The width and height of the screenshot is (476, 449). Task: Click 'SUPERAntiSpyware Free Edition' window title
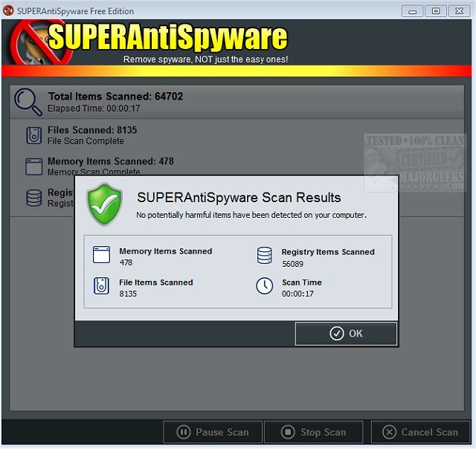75,11
